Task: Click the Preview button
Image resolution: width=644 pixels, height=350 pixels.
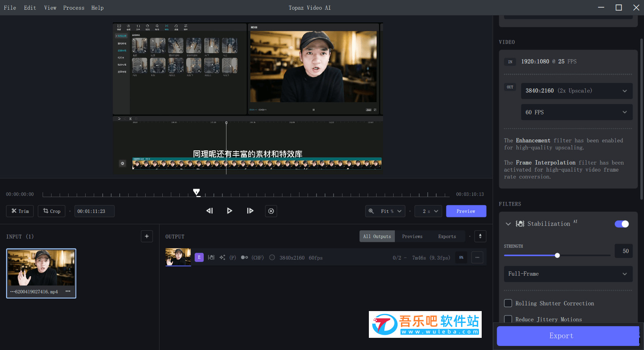Action: [466, 211]
